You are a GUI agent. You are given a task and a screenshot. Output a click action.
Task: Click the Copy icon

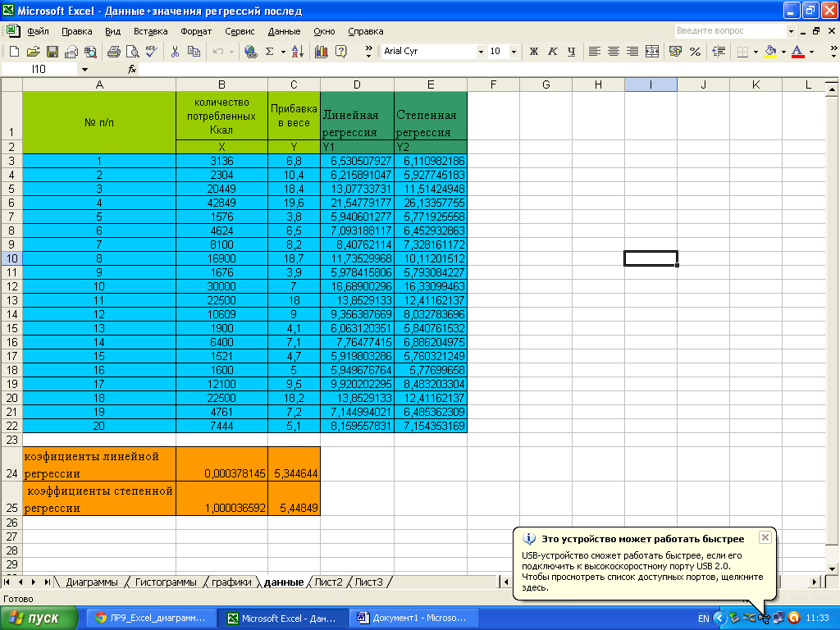[194, 52]
